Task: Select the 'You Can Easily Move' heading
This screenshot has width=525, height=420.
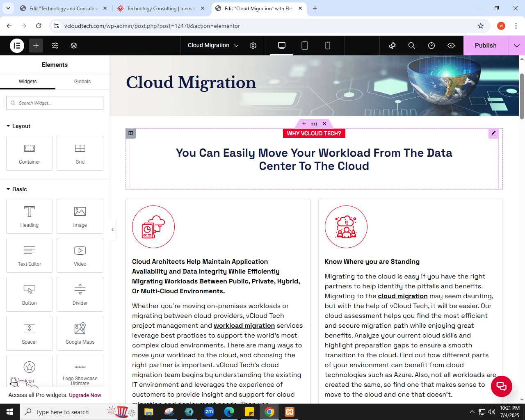Action: pyautogui.click(x=314, y=160)
